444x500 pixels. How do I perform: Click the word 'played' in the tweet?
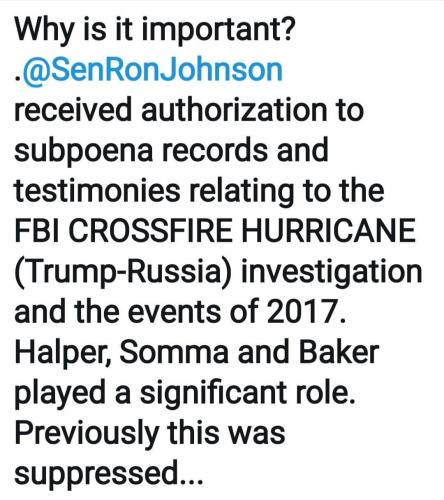(x=60, y=394)
